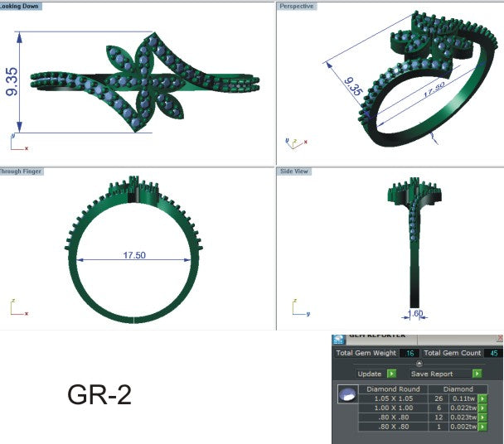Click the 17.50 dimension in Perspective view
The height and width of the screenshot is (444, 504).
(434, 89)
